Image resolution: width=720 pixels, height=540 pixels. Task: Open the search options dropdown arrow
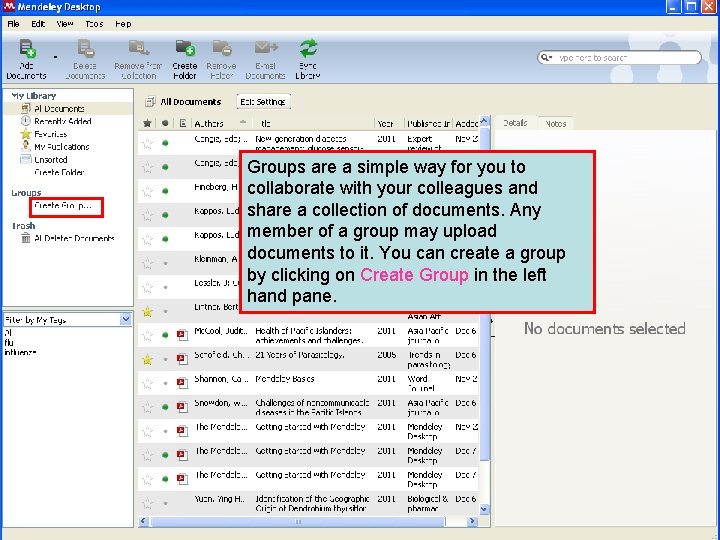point(550,57)
